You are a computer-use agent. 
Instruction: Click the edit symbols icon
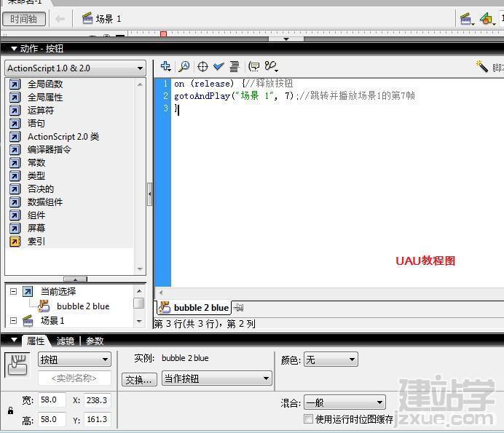tap(487, 19)
